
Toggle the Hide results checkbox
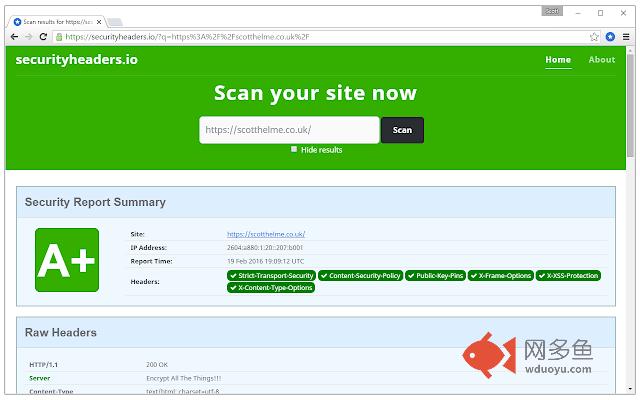[294, 149]
